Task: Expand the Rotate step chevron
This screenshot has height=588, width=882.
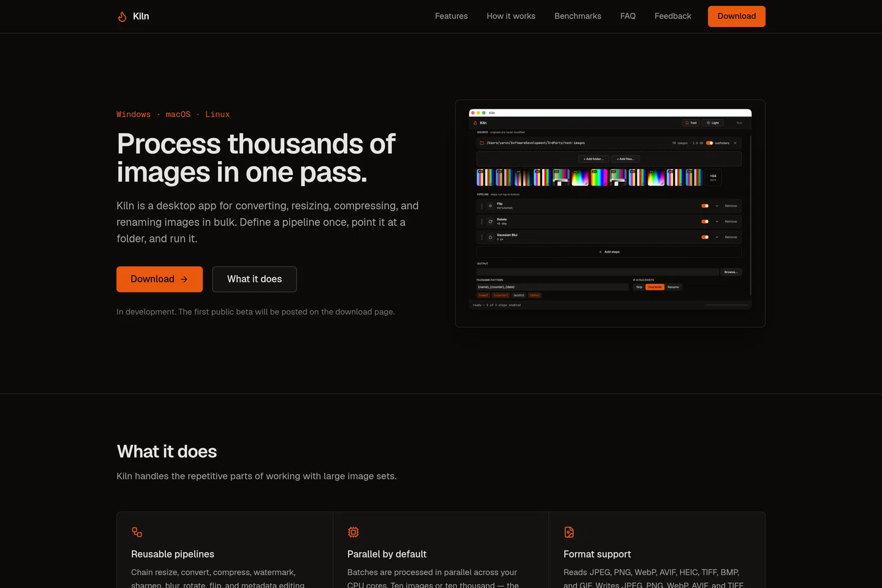Action: 717,221
